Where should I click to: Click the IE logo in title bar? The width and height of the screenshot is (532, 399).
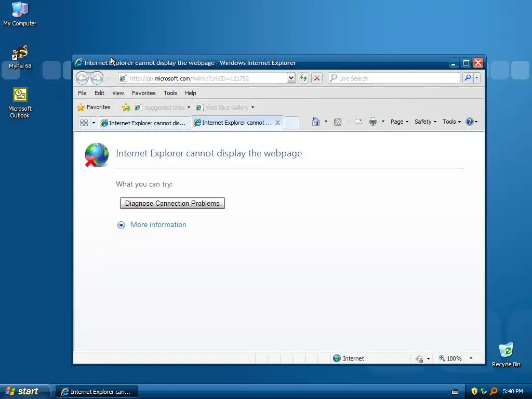[79, 62]
